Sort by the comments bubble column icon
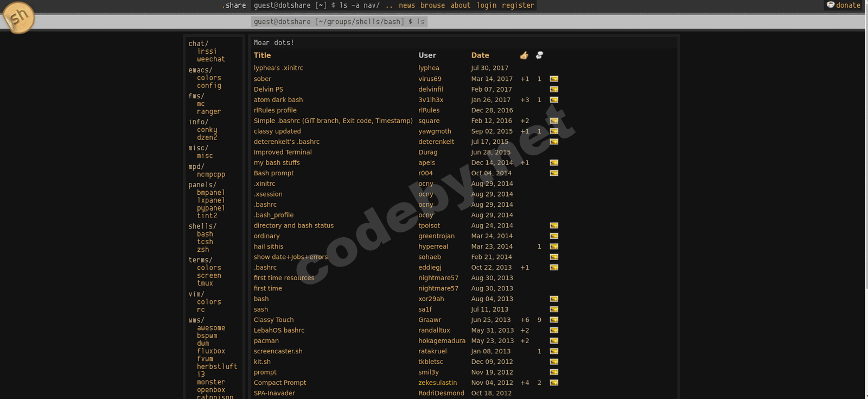This screenshot has width=868, height=399. coord(539,55)
